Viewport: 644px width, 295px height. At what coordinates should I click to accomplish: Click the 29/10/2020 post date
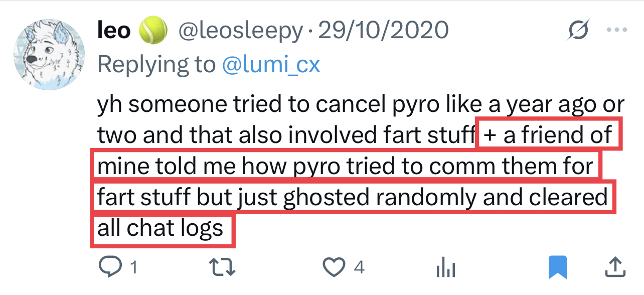(383, 31)
